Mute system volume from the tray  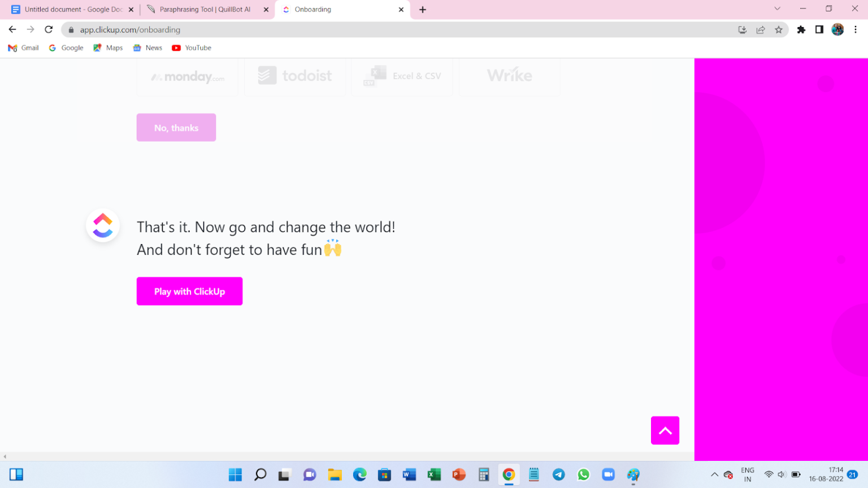783,474
